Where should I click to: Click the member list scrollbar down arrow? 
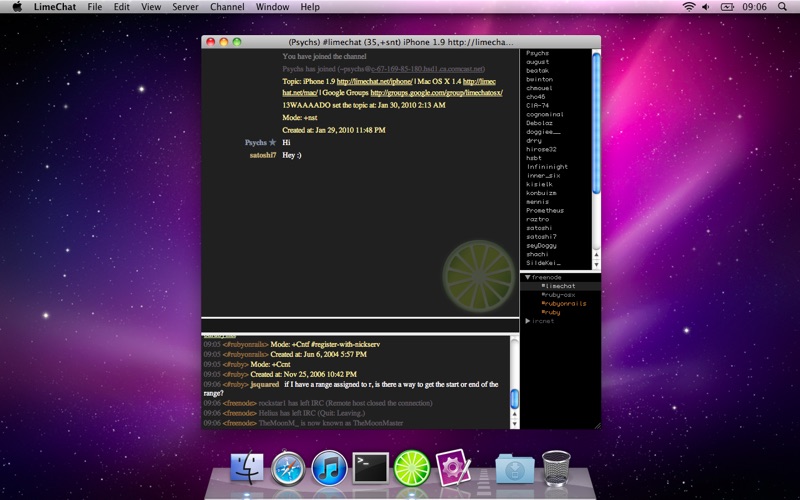coord(596,264)
